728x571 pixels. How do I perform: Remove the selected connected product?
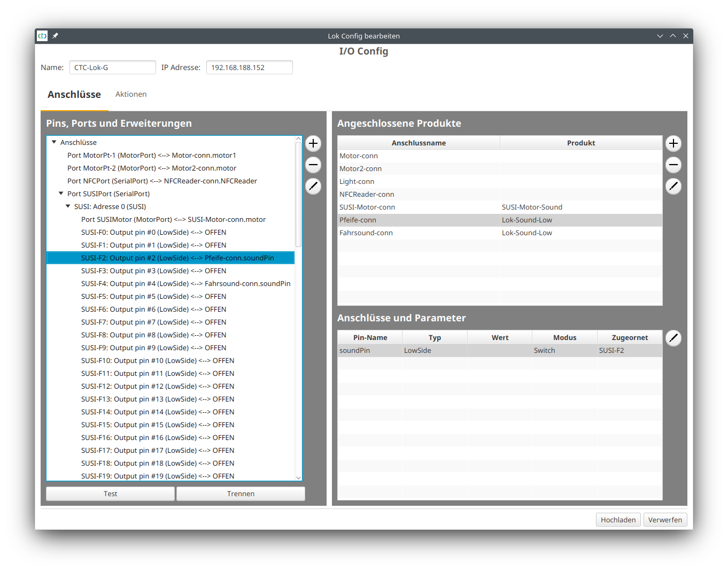[673, 165]
